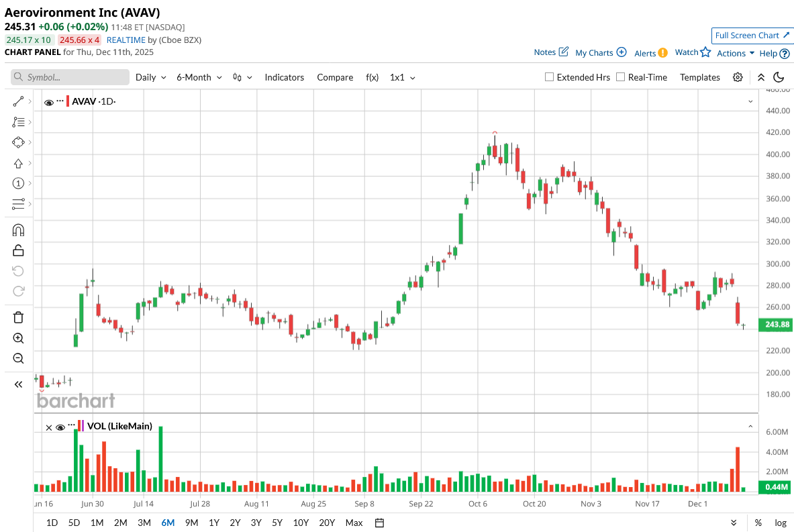The width and height of the screenshot is (794, 532).
Task: Click the AVAV red color swatch
Action: click(x=68, y=101)
